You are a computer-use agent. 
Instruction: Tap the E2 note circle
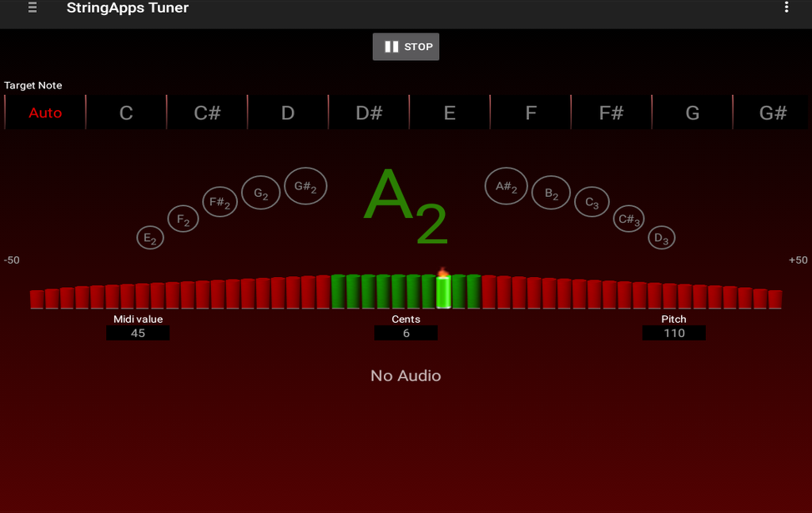[x=150, y=238]
